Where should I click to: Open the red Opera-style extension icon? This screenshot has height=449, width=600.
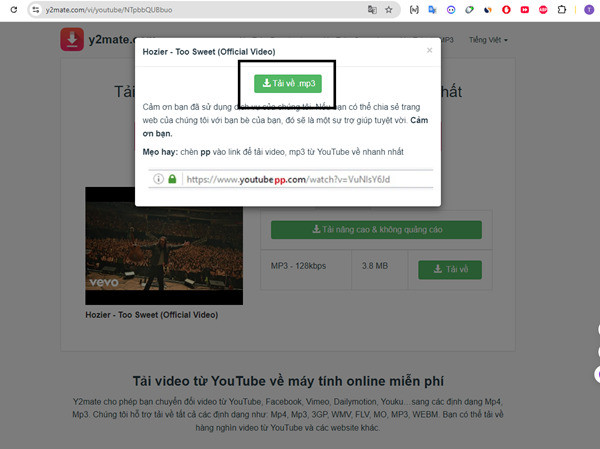click(x=506, y=10)
